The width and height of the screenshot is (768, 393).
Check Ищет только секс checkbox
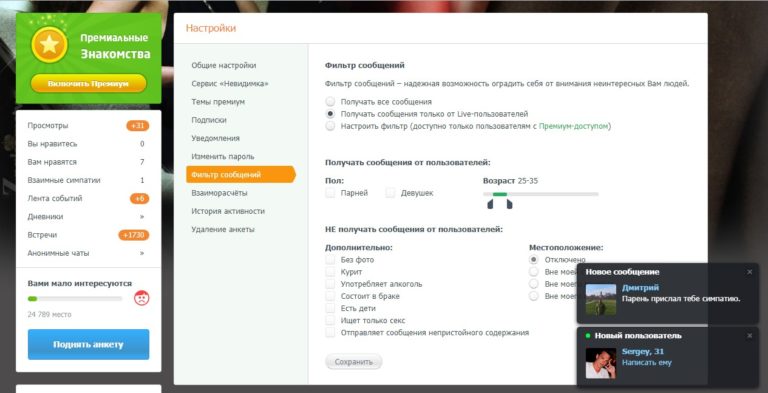tap(331, 320)
